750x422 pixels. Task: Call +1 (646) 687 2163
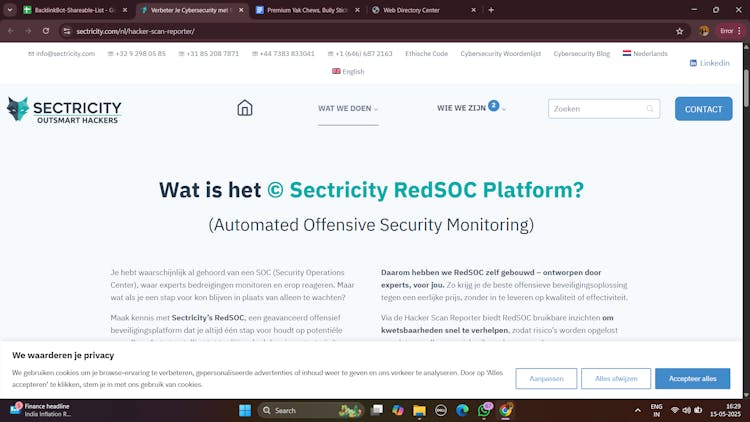(x=360, y=54)
